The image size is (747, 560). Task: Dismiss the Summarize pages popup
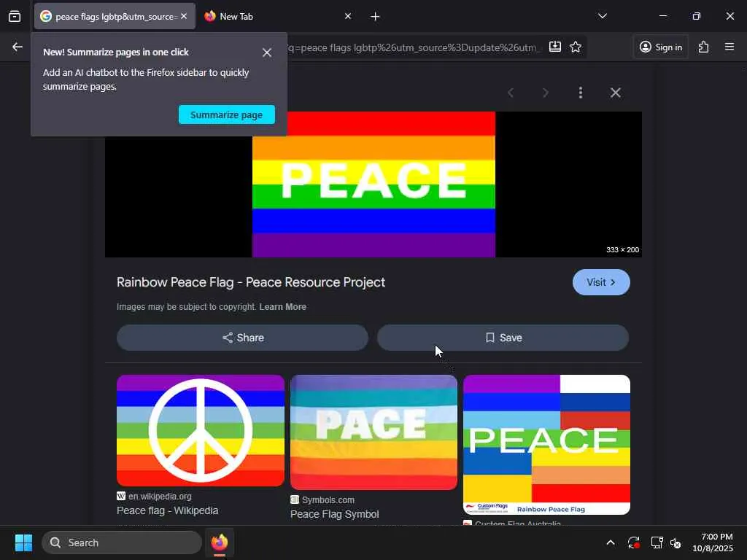click(267, 52)
